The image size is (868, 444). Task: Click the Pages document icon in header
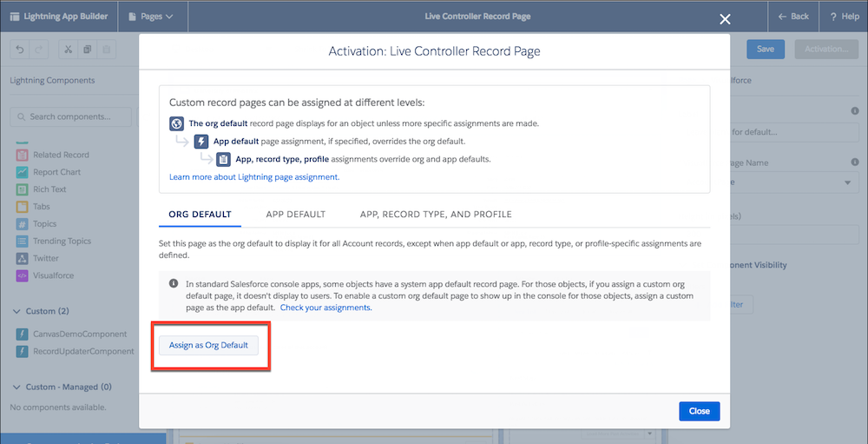tap(132, 17)
